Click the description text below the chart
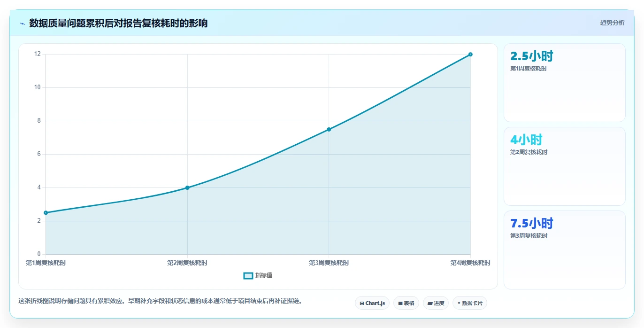The width and height of the screenshot is (644, 328). click(160, 301)
